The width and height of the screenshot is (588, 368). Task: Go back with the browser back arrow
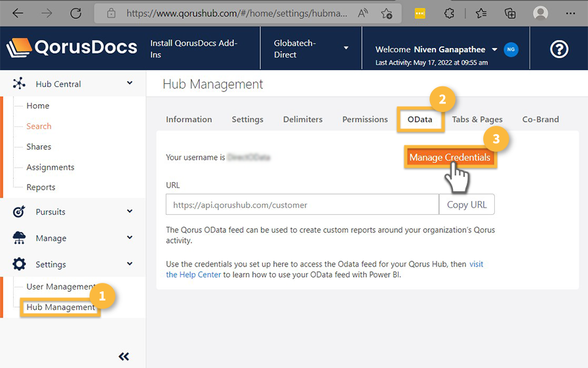pos(18,14)
